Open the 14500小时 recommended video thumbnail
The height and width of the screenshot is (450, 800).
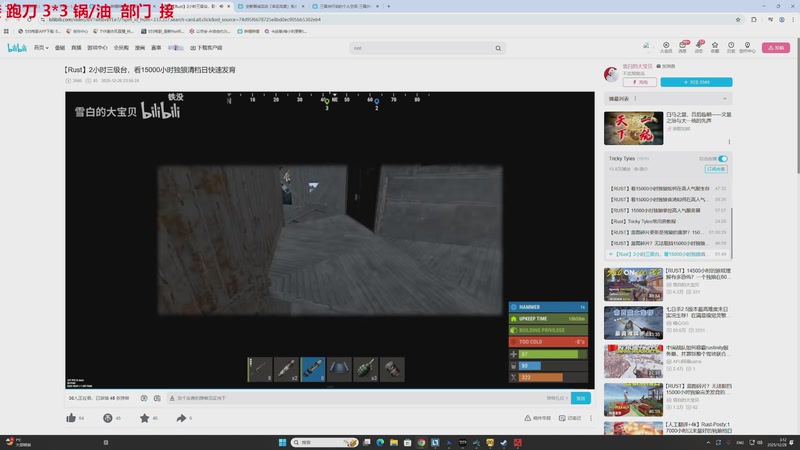(633, 284)
